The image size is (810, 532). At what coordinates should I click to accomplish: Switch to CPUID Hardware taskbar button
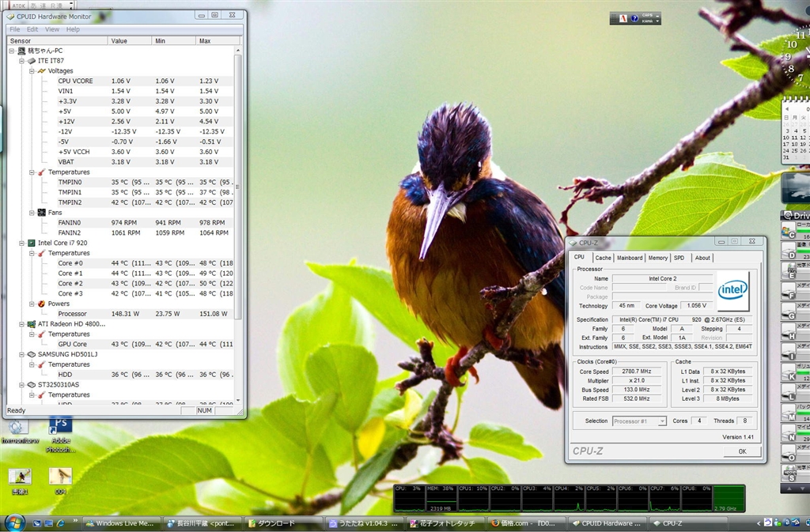coord(607,523)
